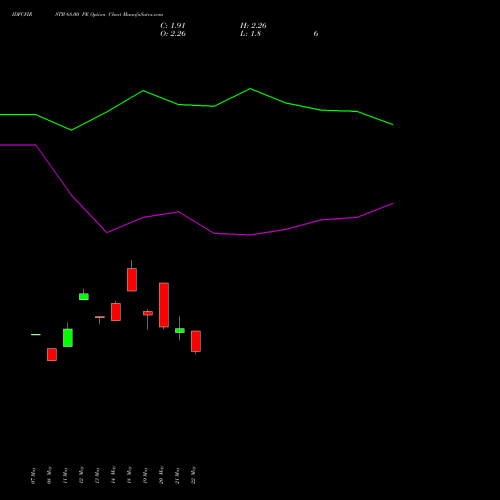Image resolution: width=500 pixels, height=500 pixels.
Task: Click the '08 May' date label
Action: pos(49,476)
